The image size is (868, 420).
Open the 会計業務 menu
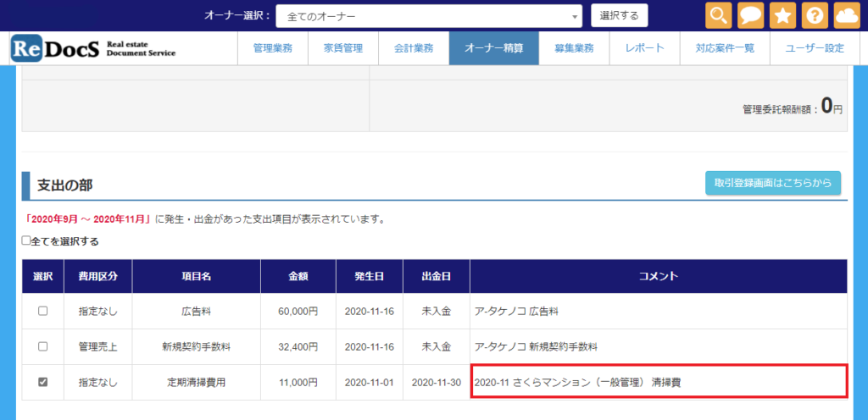point(414,48)
